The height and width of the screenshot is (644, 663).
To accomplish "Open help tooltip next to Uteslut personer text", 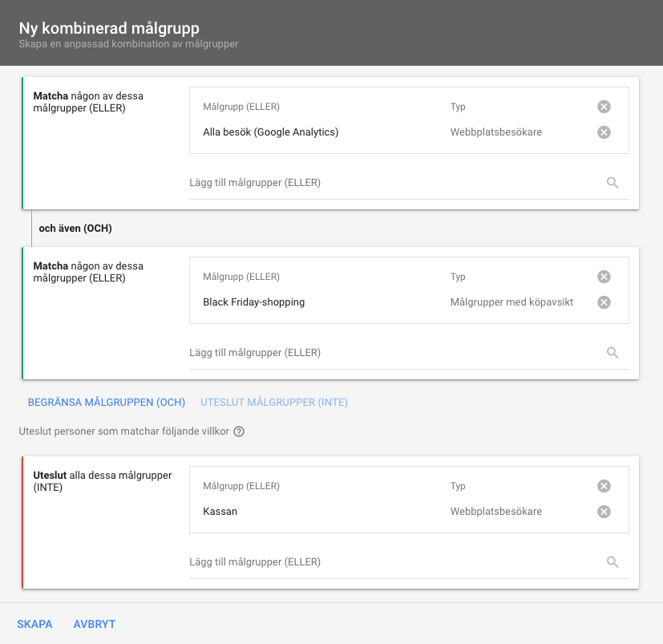I will pyautogui.click(x=239, y=431).
